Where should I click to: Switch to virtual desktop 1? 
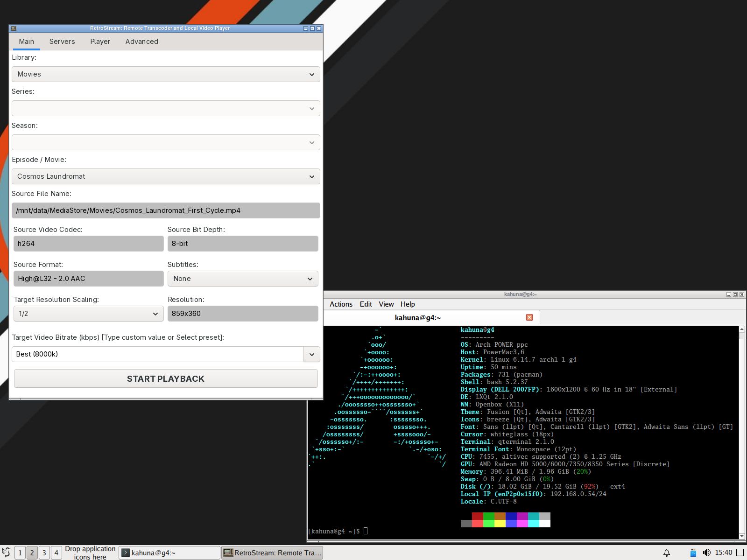point(20,553)
